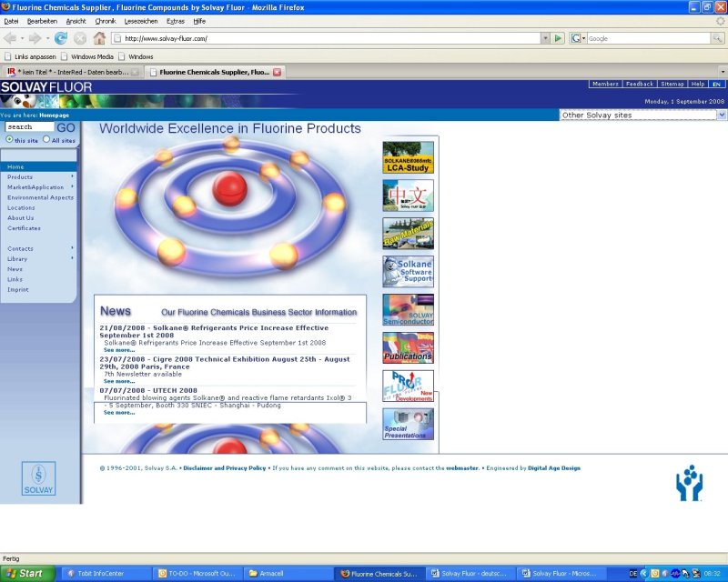Image resolution: width=728 pixels, height=582 pixels.
Task: Open the Chronik menu
Action: click(106, 21)
